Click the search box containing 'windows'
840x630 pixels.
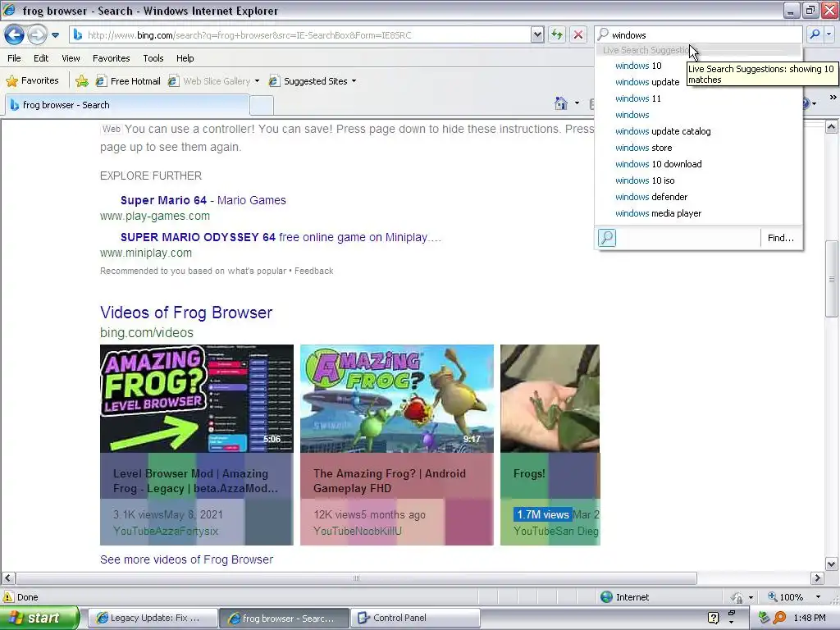700,34
